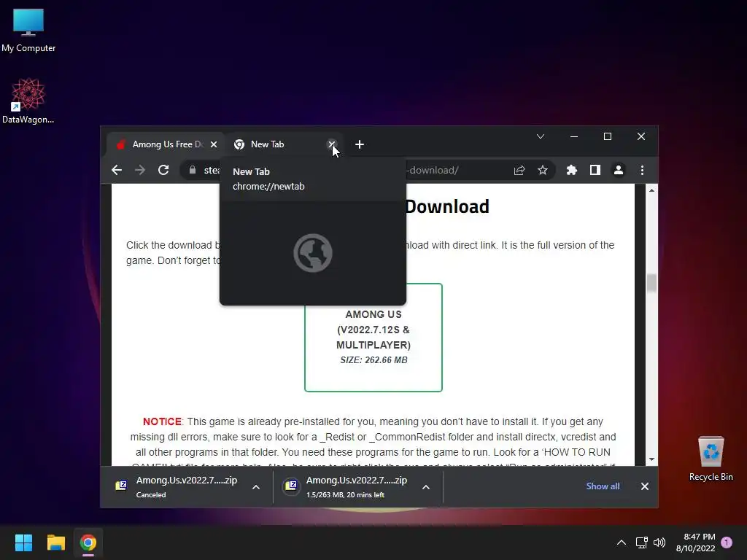Open a new tab with plus button

(360, 144)
